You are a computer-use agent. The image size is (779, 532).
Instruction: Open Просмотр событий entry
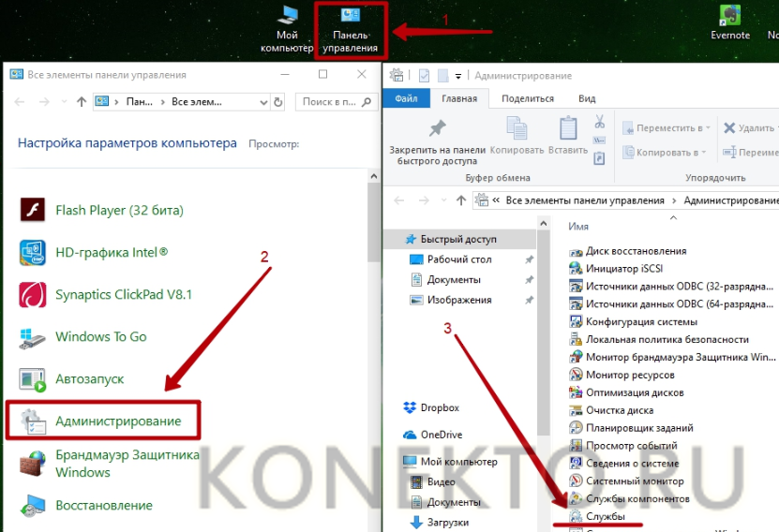pos(623,446)
